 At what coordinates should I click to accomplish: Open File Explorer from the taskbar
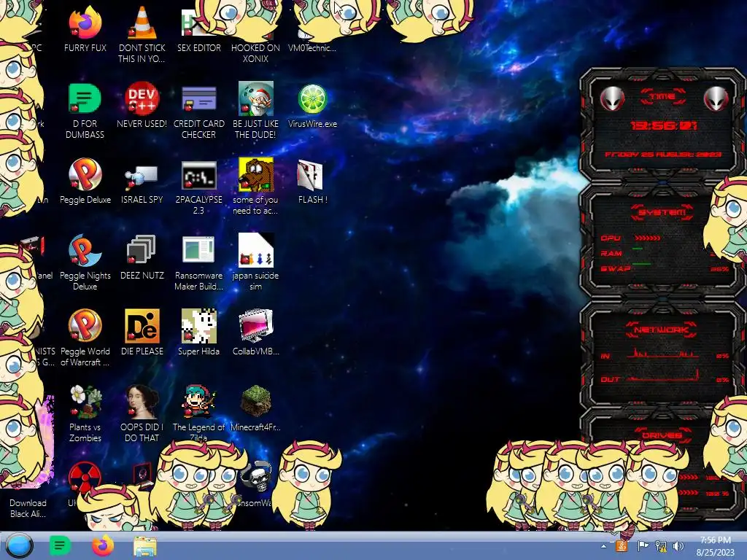pos(145,546)
